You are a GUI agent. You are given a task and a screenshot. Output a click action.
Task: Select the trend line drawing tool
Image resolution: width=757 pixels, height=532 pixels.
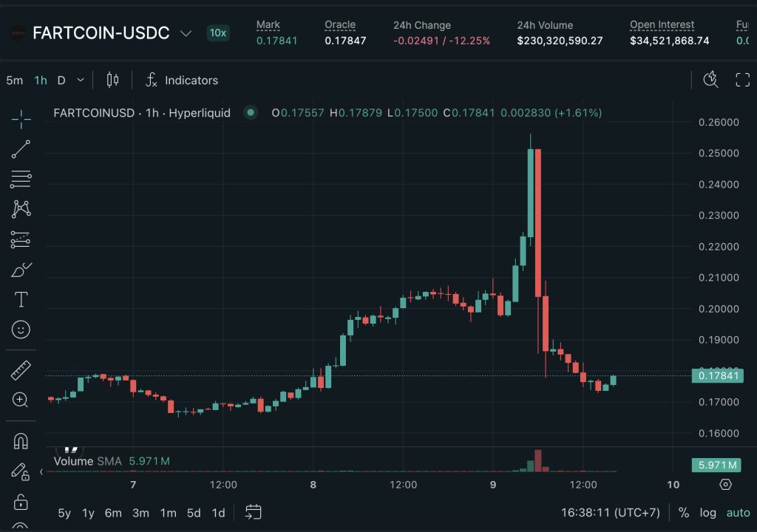(x=20, y=149)
